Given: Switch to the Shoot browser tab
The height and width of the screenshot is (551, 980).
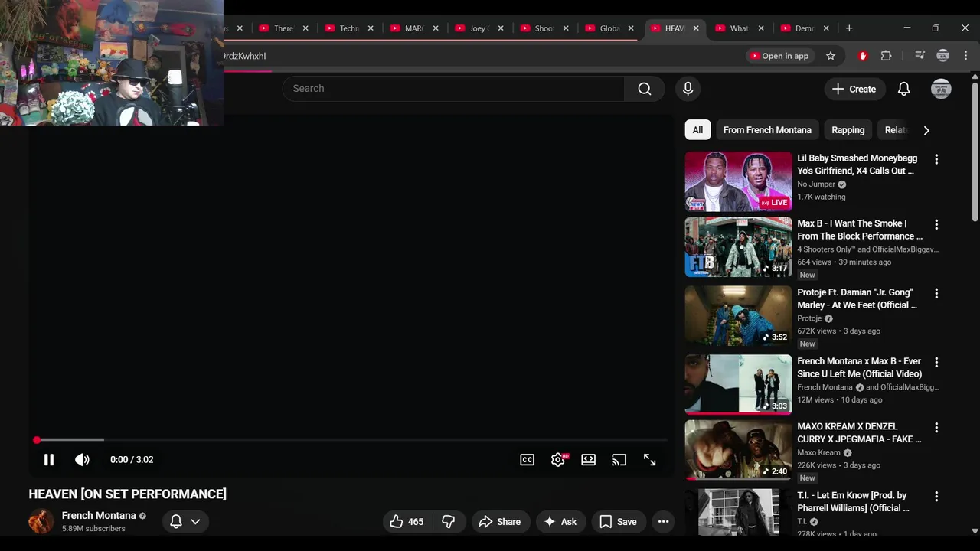Looking at the screenshot, I should pyautogui.click(x=544, y=28).
